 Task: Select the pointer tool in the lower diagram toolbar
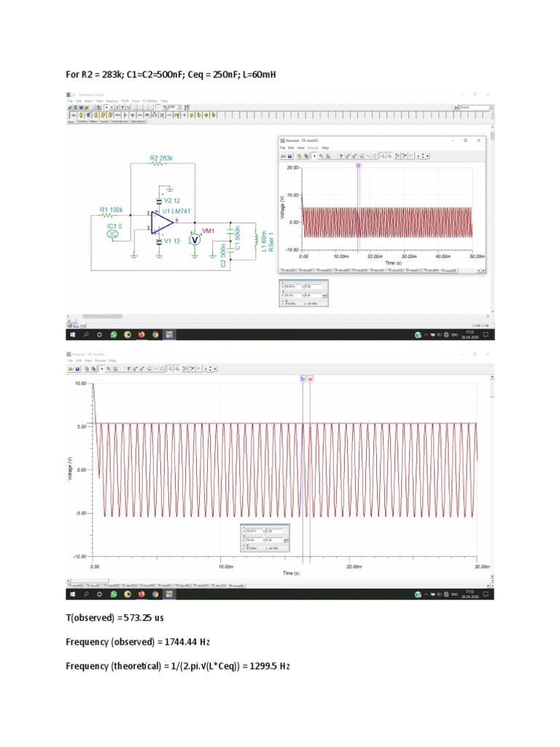[x=102, y=368]
